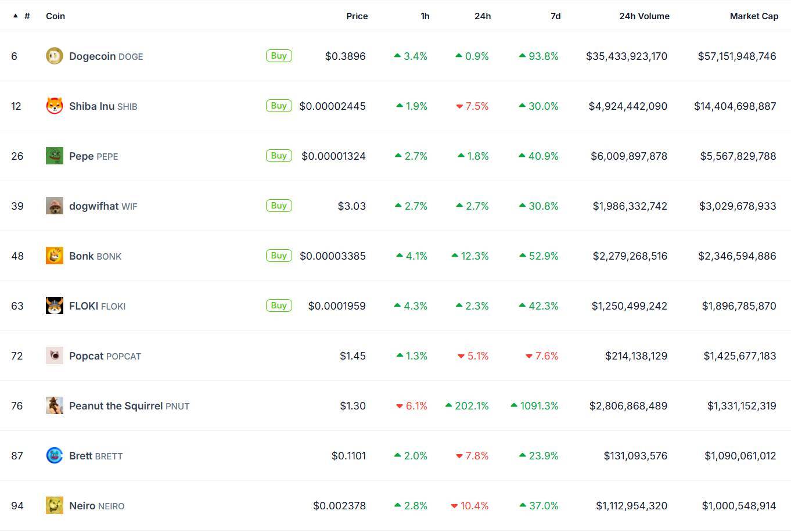
Task: Open the Pepe PEPE coin page
Action: [x=94, y=156]
